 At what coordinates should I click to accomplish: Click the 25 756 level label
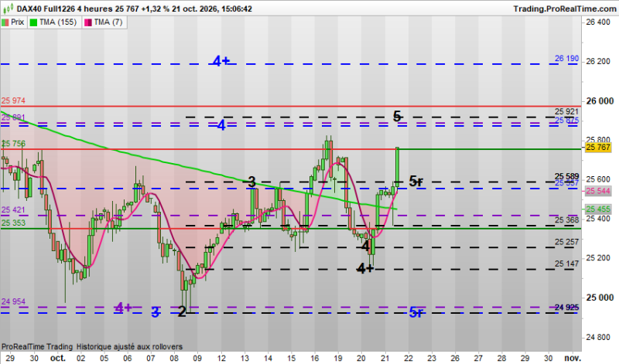pos(13,144)
